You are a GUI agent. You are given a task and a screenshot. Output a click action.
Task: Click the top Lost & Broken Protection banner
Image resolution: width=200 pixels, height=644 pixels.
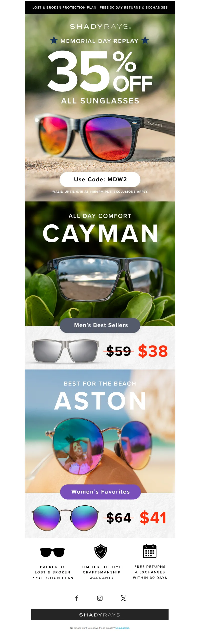tap(100, 7)
